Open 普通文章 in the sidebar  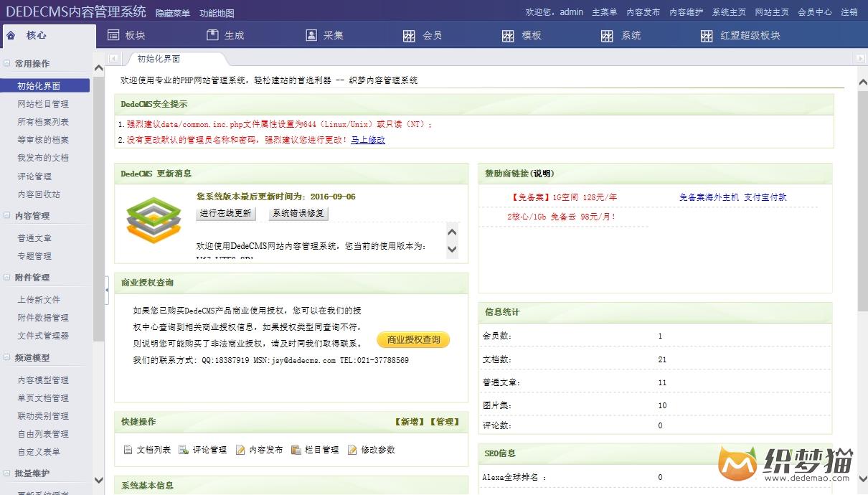(34, 238)
